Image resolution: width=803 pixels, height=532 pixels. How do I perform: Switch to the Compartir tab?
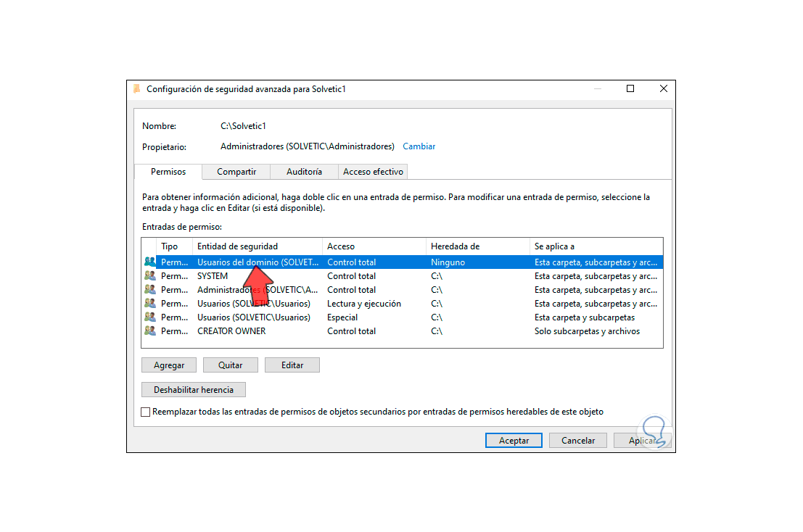coord(236,172)
